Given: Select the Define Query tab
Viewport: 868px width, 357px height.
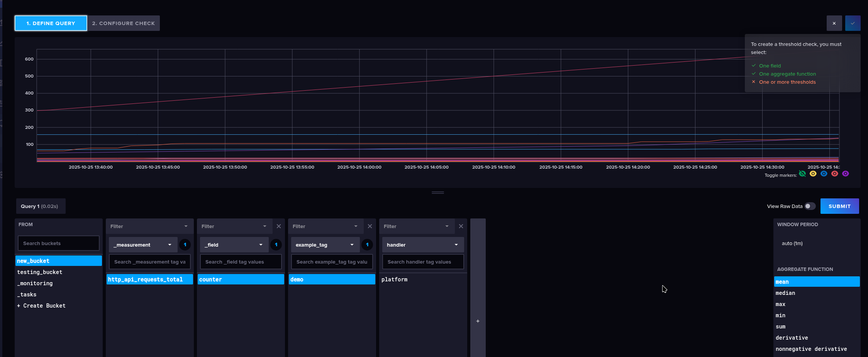Looking at the screenshot, I should pos(51,23).
